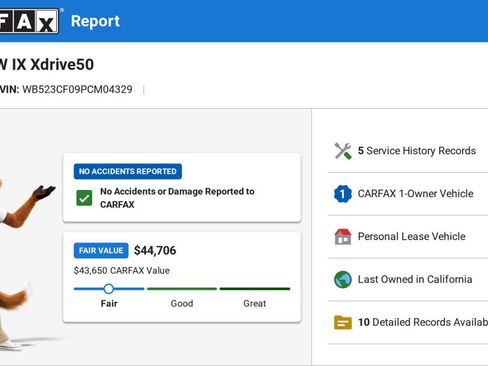Image resolution: width=488 pixels, height=366 pixels.
Task: Click the globe Last Owned icon
Action: 343,279
